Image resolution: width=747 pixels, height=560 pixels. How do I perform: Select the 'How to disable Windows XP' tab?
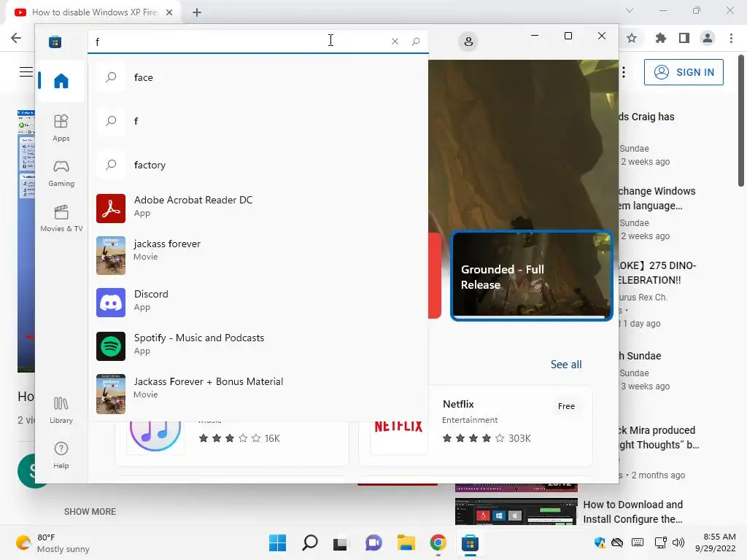tap(94, 12)
